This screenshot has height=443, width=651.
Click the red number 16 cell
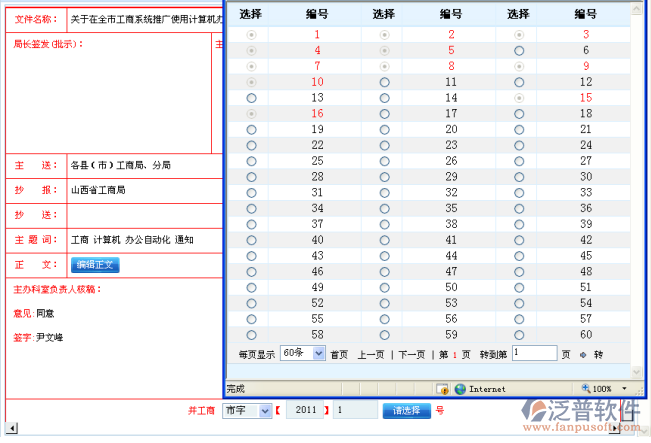[x=317, y=113]
